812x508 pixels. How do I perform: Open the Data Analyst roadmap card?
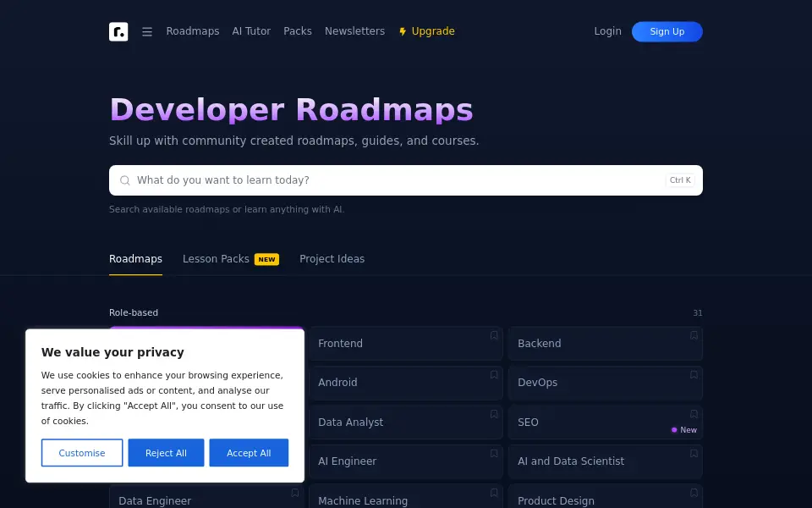coord(406,422)
